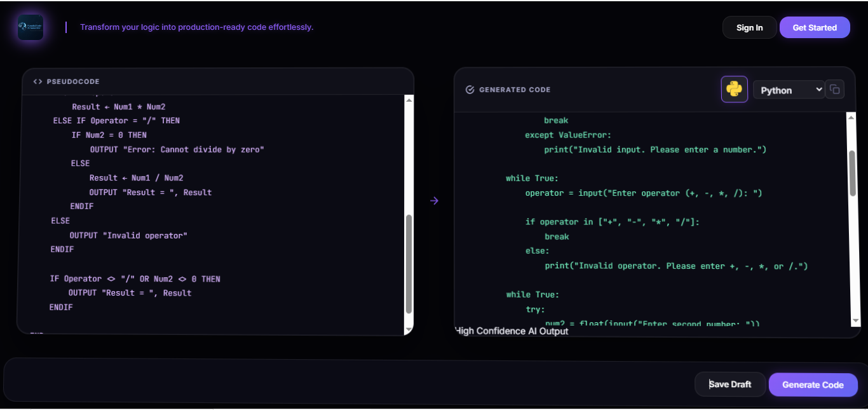The height and width of the screenshot is (410, 868).
Task: Click the Save Draft button
Action: (730, 384)
